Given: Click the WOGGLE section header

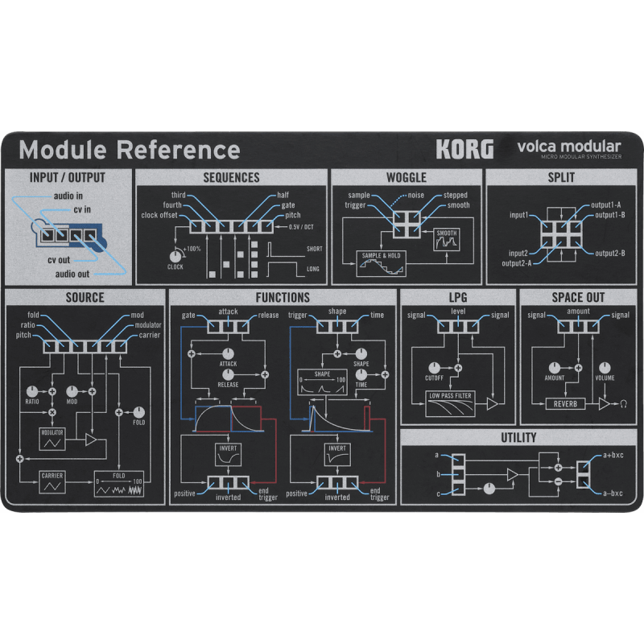Looking at the screenshot, I should (407, 177).
